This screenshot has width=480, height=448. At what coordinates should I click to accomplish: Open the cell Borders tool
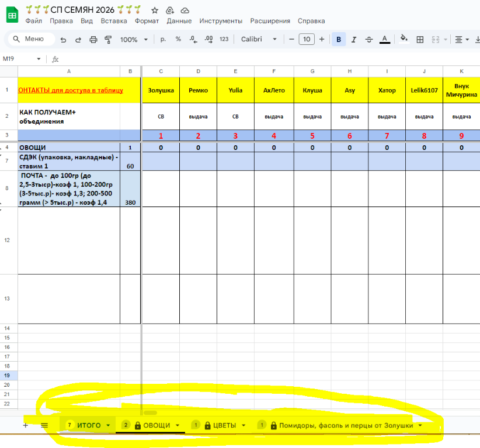point(419,39)
